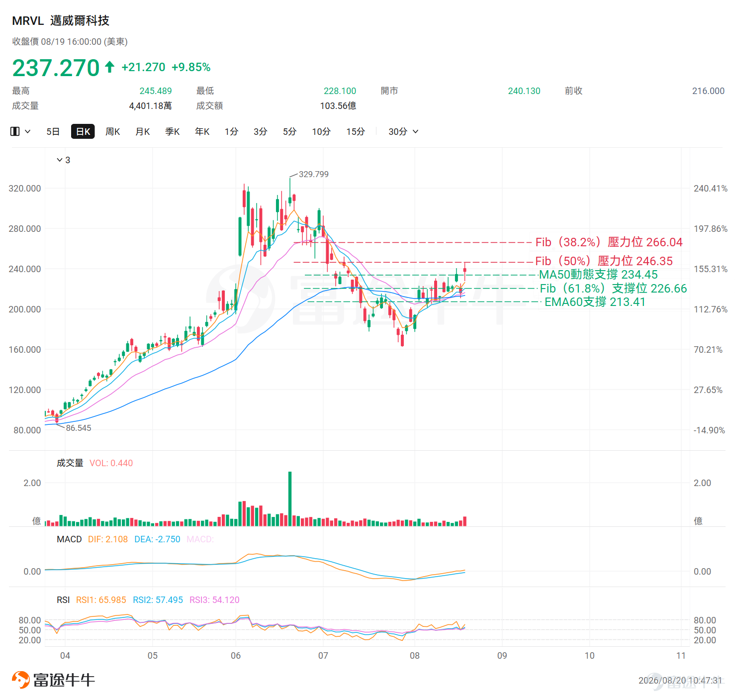735x700 pixels.
Task: Open the chart layout selector icon
Action: point(15,131)
